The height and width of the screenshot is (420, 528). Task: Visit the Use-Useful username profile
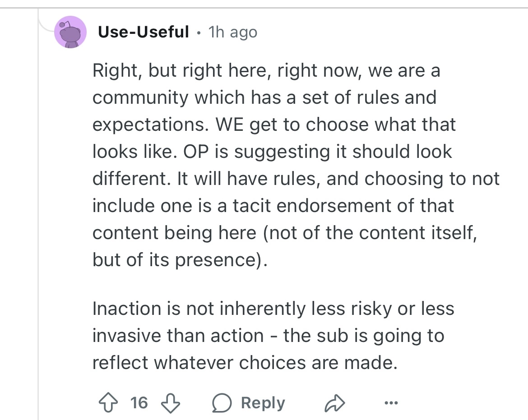click(x=143, y=32)
